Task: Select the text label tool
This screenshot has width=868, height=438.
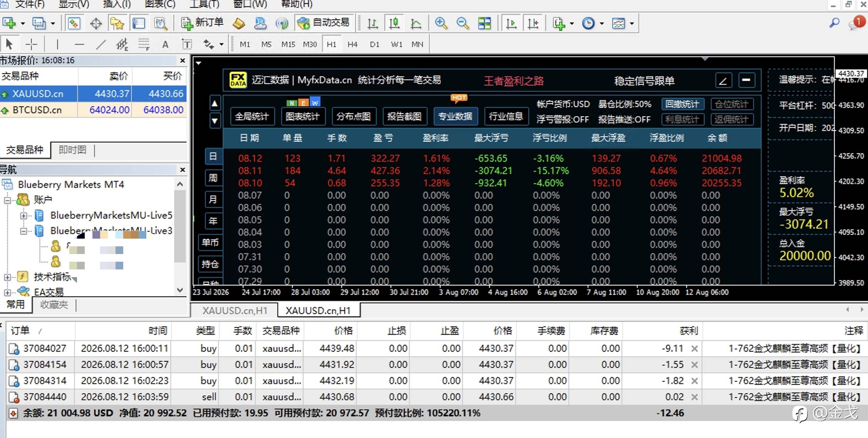Action: tap(187, 44)
